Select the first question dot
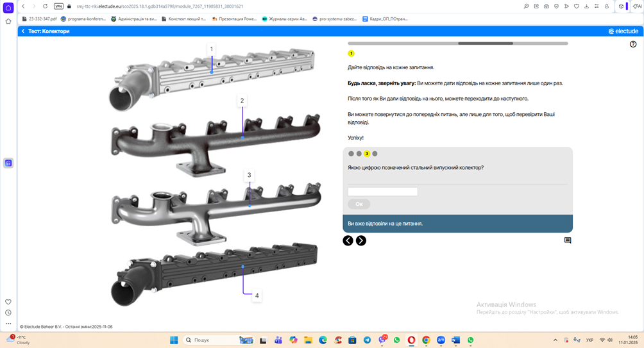 click(x=351, y=154)
